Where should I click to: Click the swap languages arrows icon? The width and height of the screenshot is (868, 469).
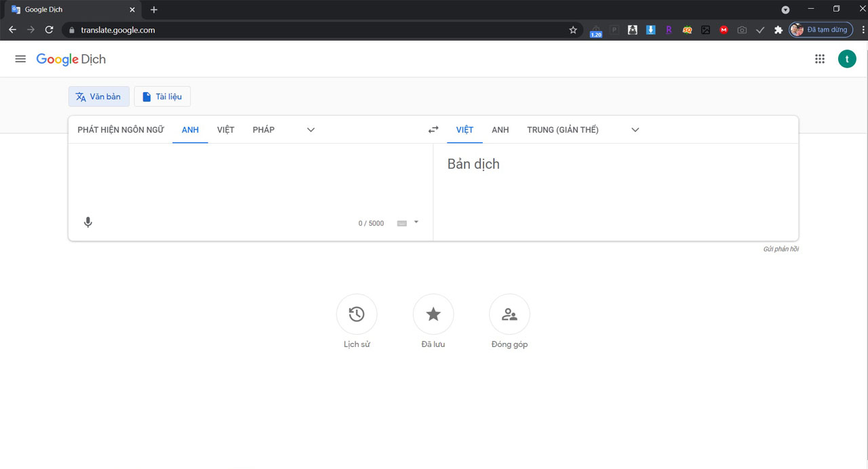click(x=433, y=129)
